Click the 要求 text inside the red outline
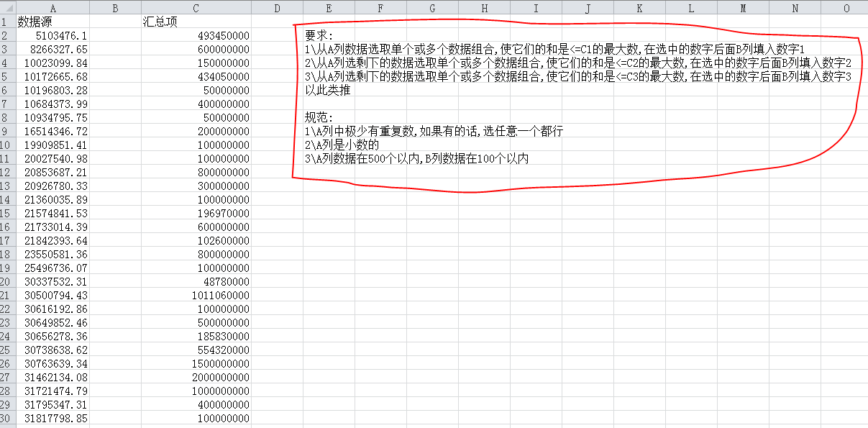 pos(315,36)
